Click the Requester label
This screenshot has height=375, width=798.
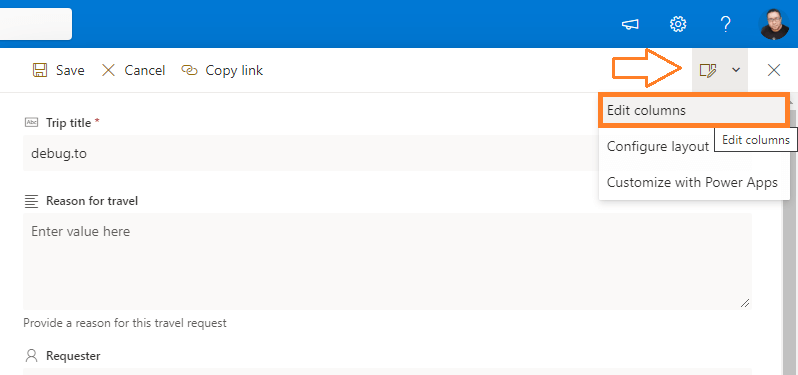73,356
